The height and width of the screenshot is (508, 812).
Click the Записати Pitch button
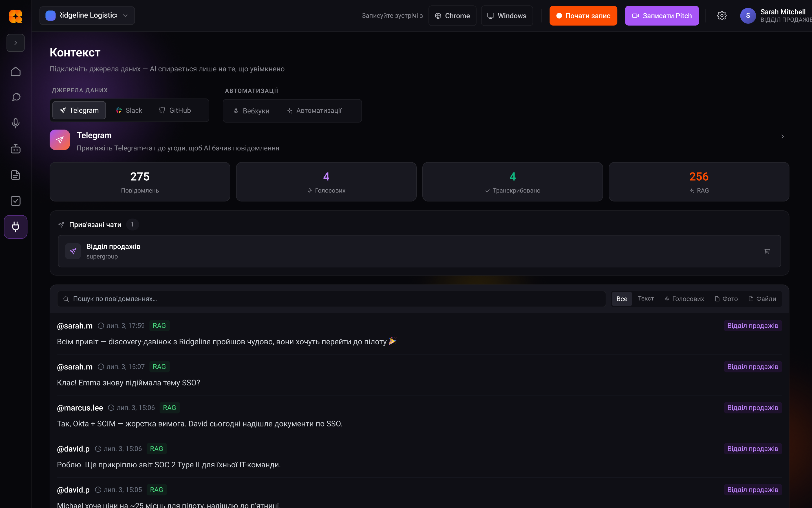click(662, 16)
